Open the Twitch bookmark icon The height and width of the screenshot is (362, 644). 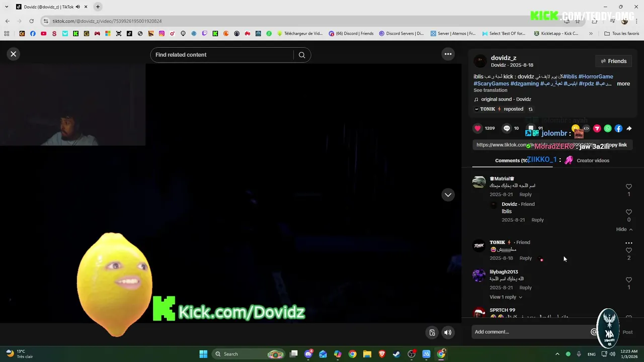(204, 34)
